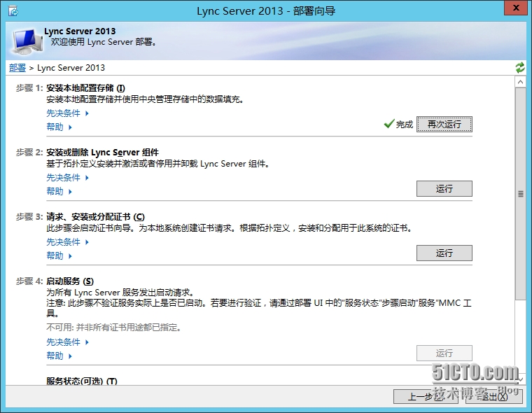Select step 4 title 启动服务
532x413 pixels.
pyautogui.click(x=70, y=281)
